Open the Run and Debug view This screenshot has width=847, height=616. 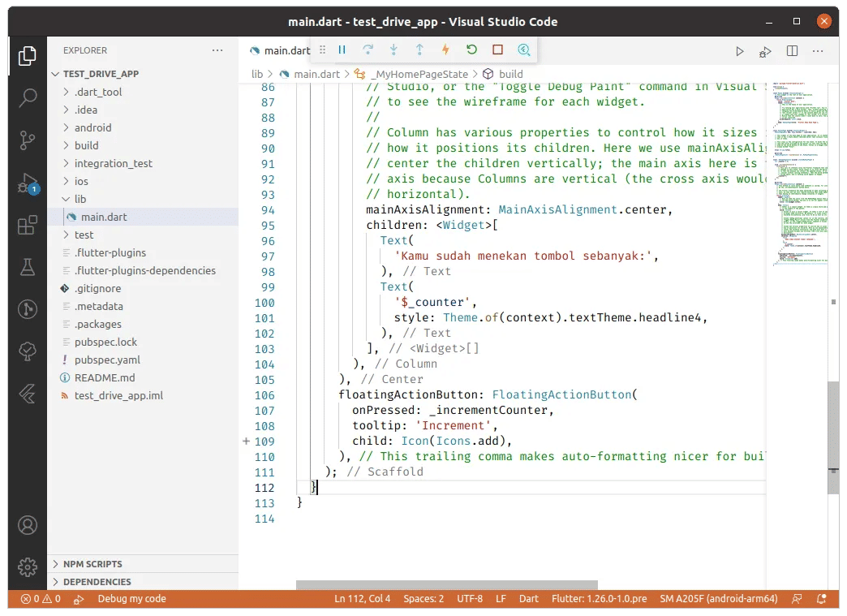(x=27, y=183)
